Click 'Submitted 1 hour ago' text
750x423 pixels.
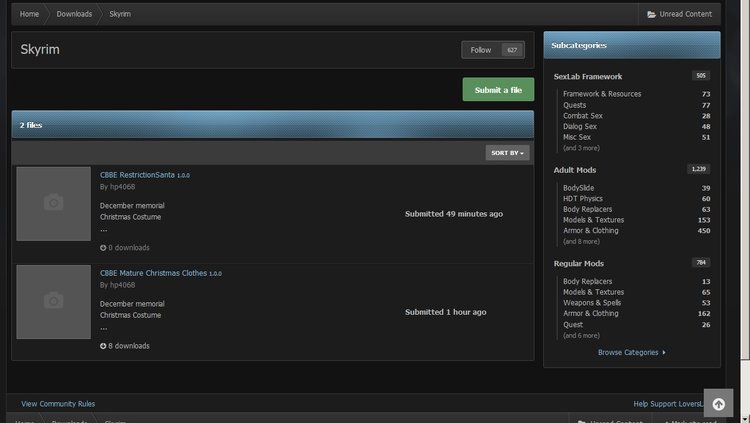446,312
